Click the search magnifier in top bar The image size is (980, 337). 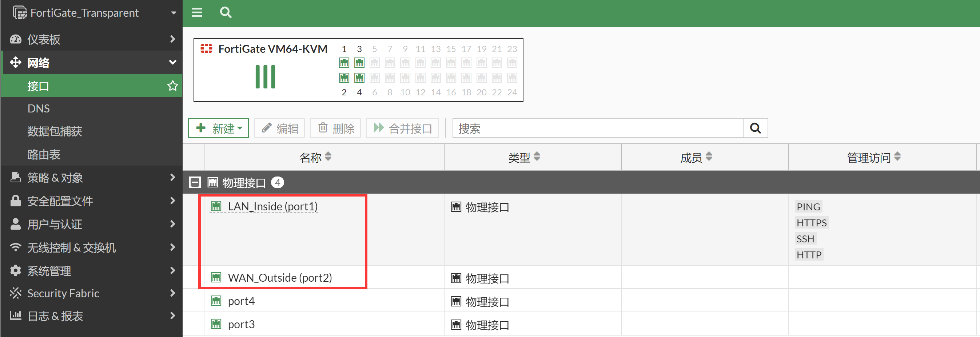pos(226,13)
